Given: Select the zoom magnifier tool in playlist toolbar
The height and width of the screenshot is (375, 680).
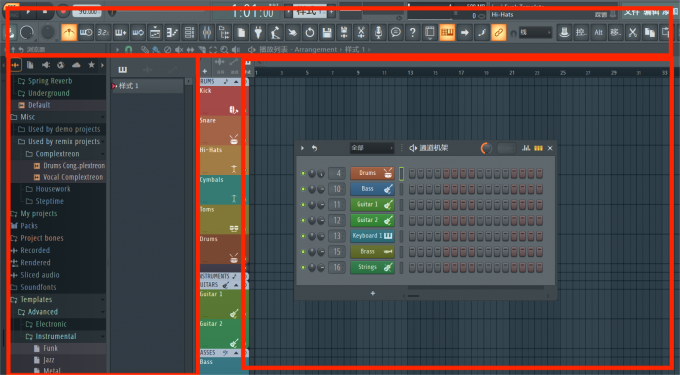Looking at the screenshot, I should coord(224,49).
